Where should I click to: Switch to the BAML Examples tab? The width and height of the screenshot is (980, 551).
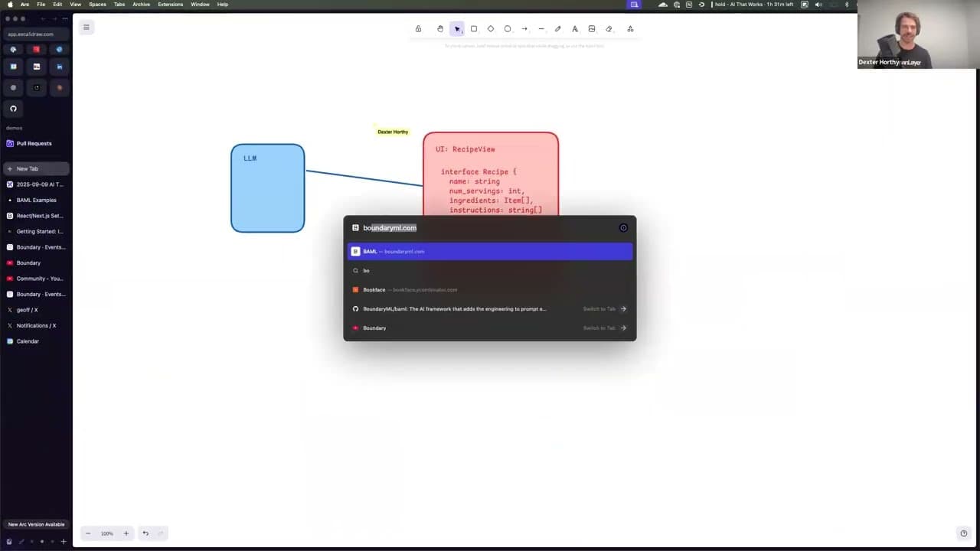click(36, 201)
